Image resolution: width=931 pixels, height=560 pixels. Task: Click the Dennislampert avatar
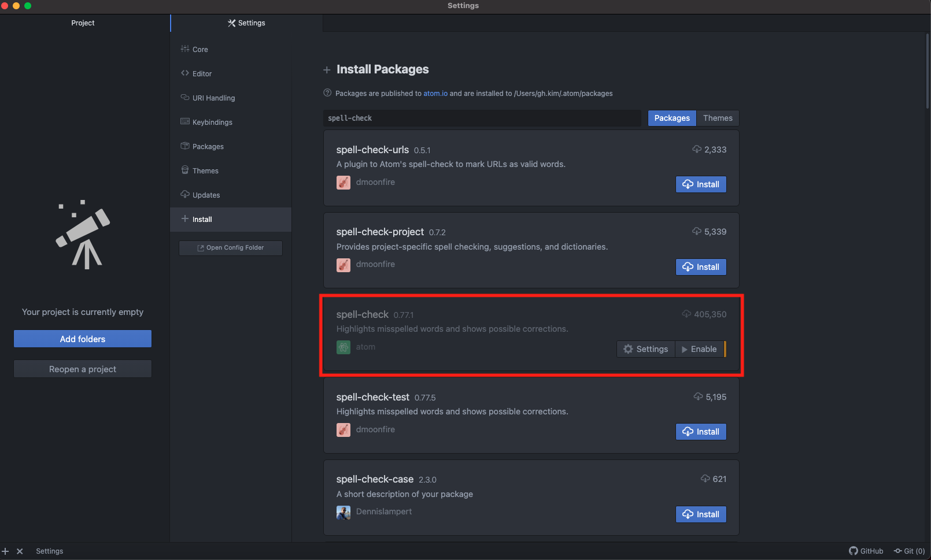[343, 513]
